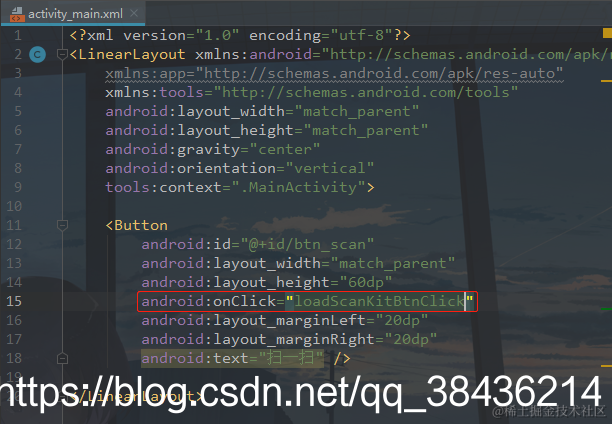This screenshot has width=612, height=424.
Task: Click the yellow warning indicator at top right
Action: point(607,34)
